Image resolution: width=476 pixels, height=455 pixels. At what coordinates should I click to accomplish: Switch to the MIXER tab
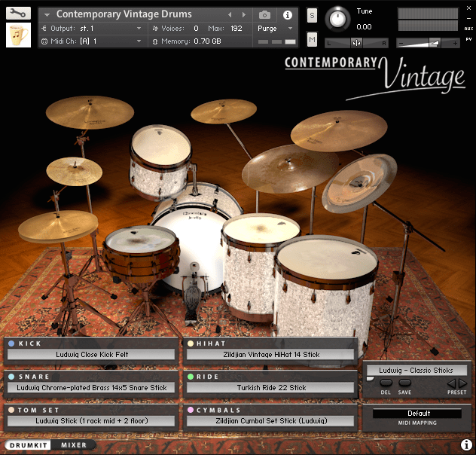[x=74, y=445]
